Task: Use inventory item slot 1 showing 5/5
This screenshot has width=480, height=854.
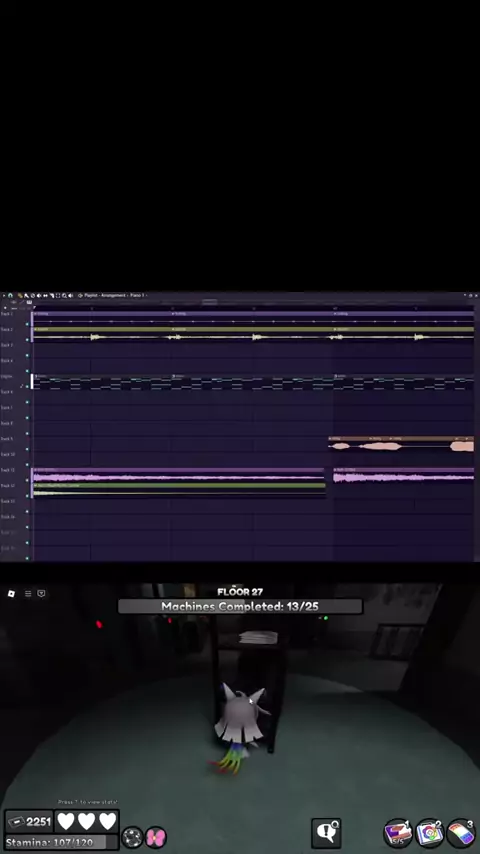Action: 398,833
